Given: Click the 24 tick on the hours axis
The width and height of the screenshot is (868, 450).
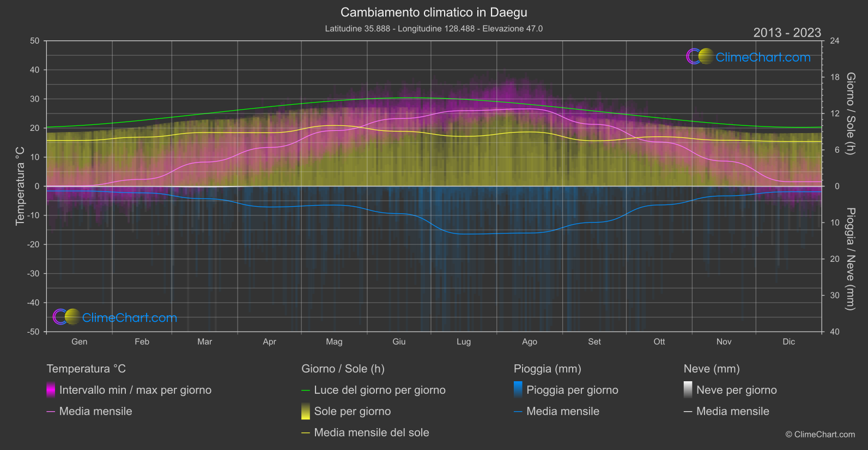Looking at the screenshot, I should tap(835, 41).
